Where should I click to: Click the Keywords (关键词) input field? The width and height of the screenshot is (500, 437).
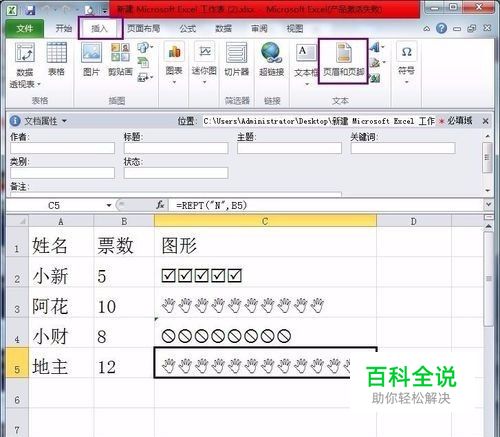[x=403, y=148]
